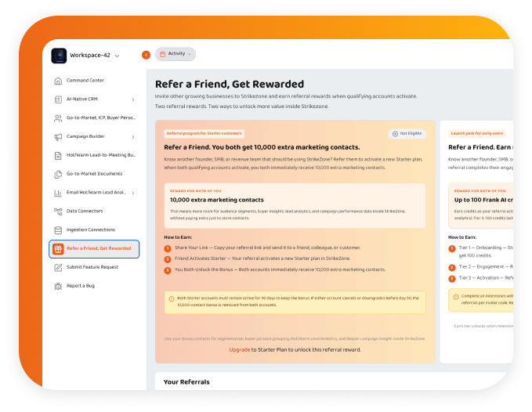Click step 1 badge beside Share Your Link
This screenshot has height=412, width=532.
[x=168, y=248]
